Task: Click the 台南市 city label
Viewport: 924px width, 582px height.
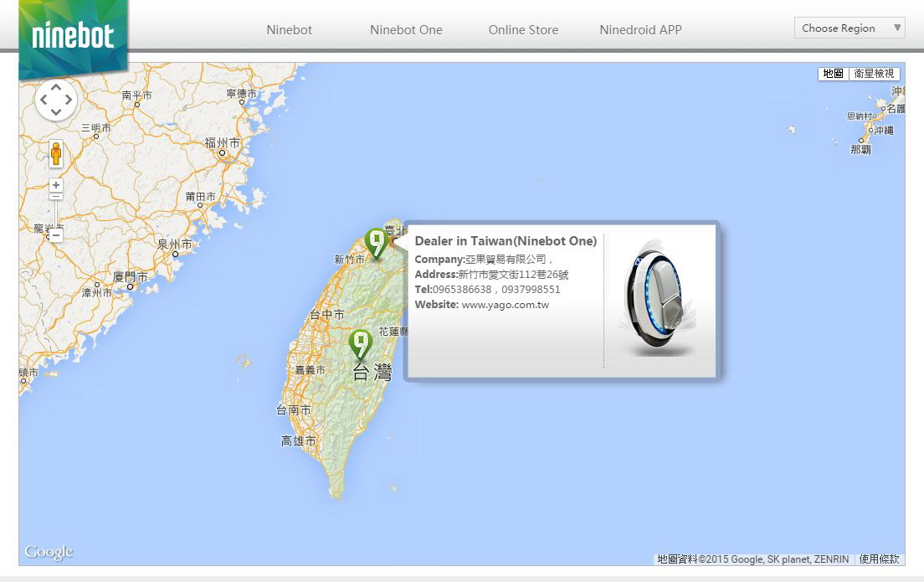Action: tap(294, 409)
